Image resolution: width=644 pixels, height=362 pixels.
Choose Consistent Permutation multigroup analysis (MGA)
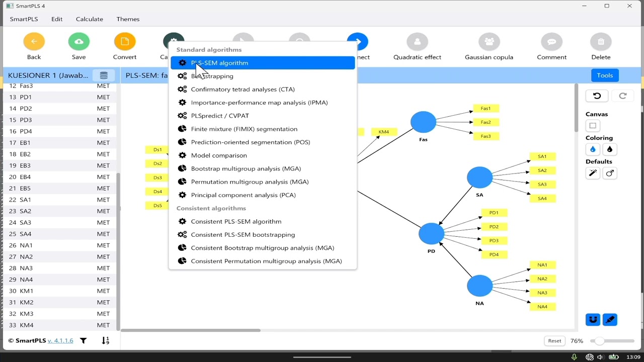point(263,261)
